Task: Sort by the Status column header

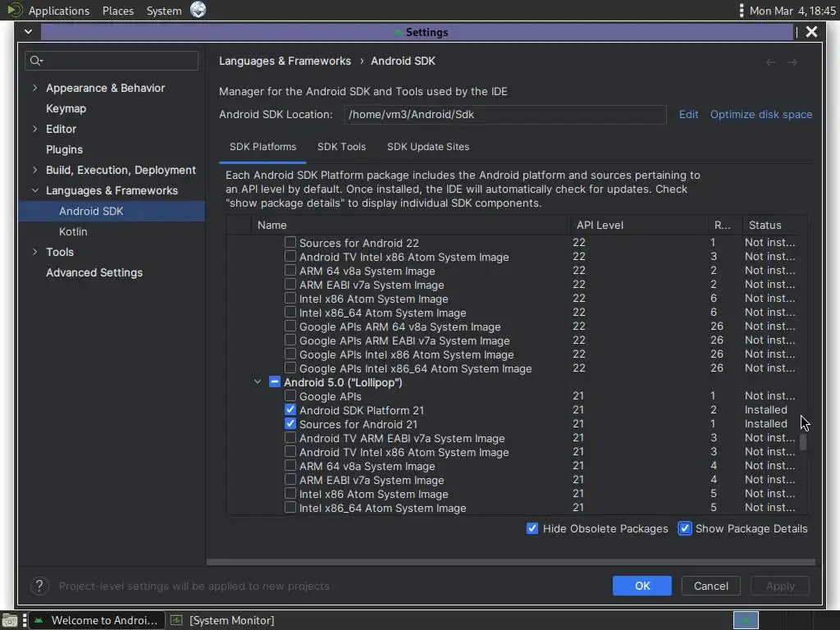Action: click(x=771, y=225)
